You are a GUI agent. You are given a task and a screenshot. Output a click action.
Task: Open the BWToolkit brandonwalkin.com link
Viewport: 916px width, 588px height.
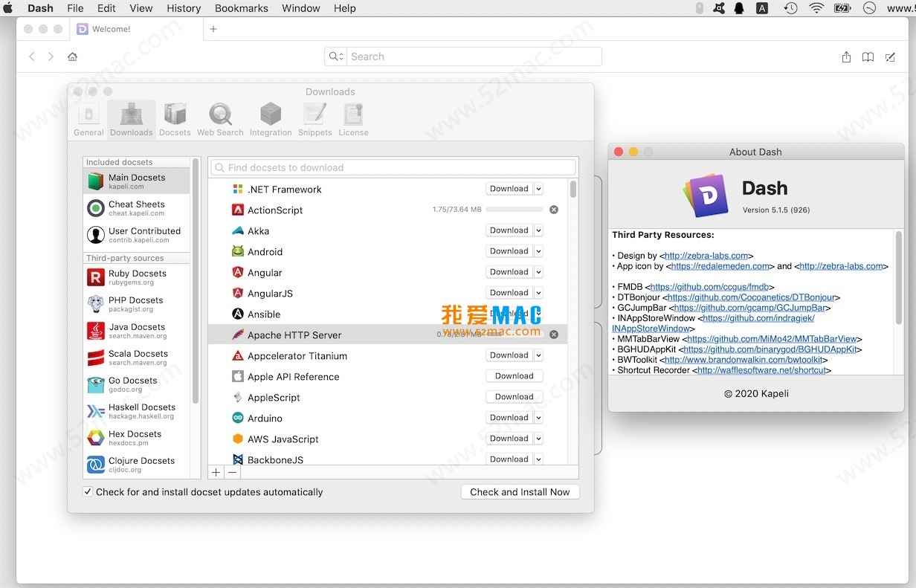coord(744,360)
